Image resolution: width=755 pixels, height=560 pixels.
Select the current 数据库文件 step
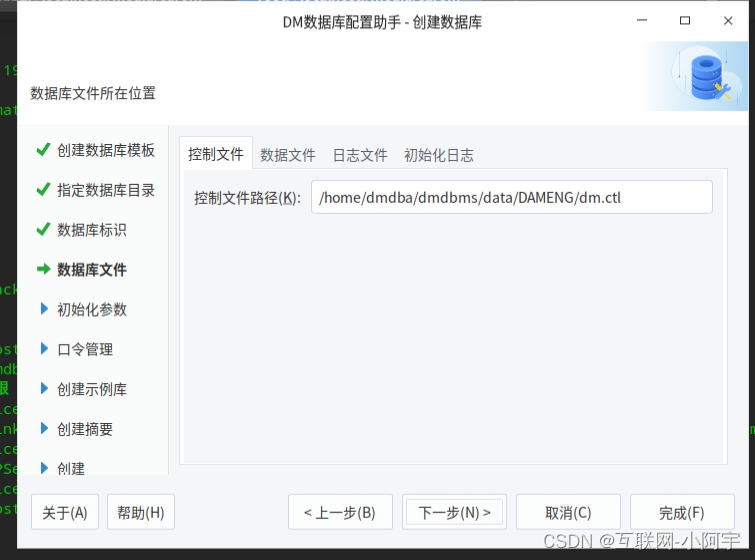(91, 270)
